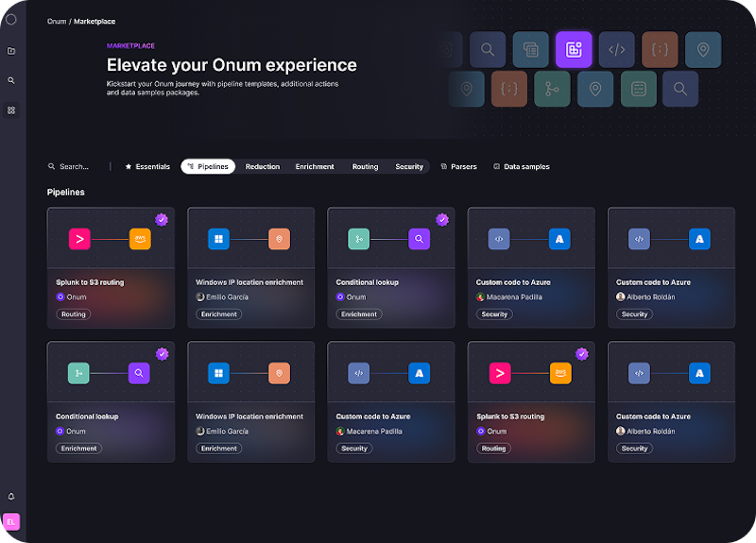Open top Windows IP location enrichment title
Viewport: 756px width, 543px height.
249,282
